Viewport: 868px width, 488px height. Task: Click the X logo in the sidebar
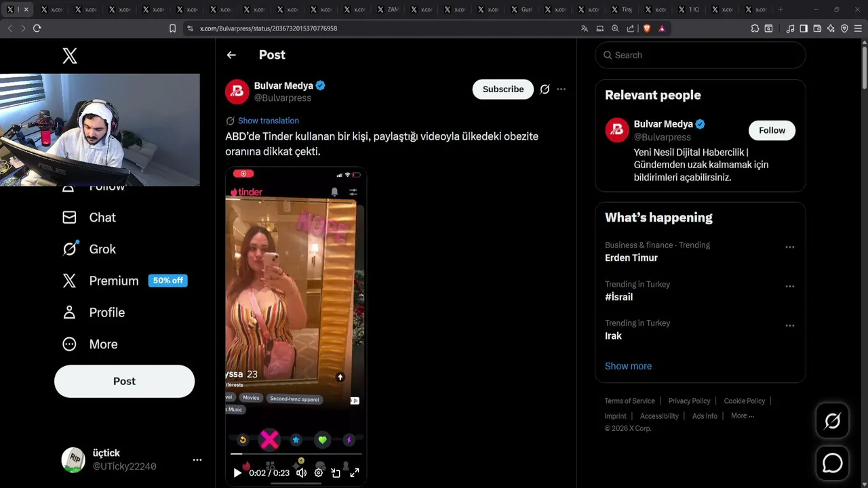tap(70, 56)
